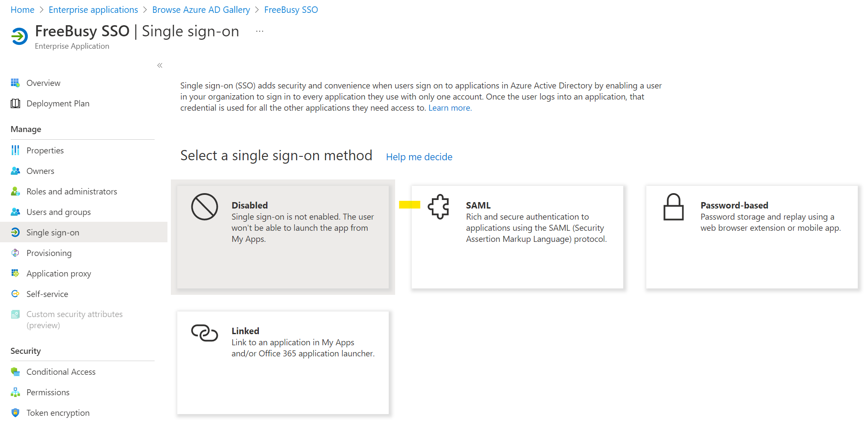Open Browse Azure AD Gallery breadcrumb
Screen dimensions: 868x435
click(201, 10)
